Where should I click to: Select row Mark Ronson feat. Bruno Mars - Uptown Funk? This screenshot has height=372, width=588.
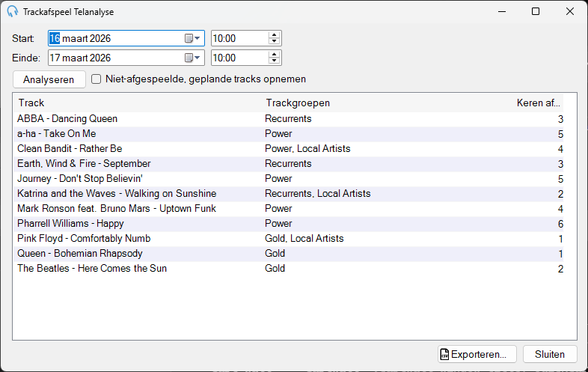click(288, 209)
